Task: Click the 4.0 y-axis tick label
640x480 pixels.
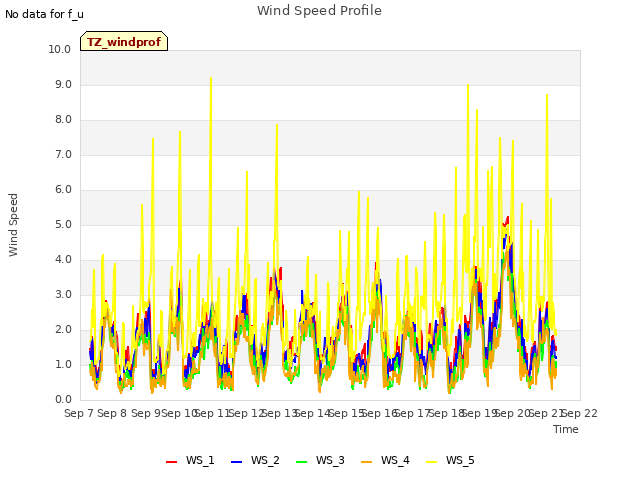Action: [63, 260]
